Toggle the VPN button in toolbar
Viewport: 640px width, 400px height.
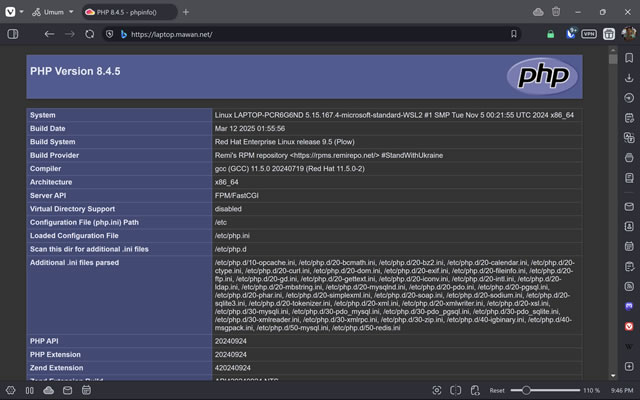589,33
